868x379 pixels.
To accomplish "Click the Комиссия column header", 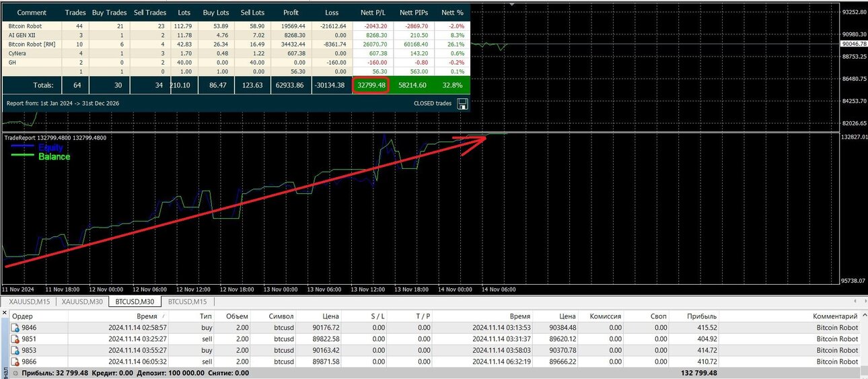I will (x=605, y=316).
